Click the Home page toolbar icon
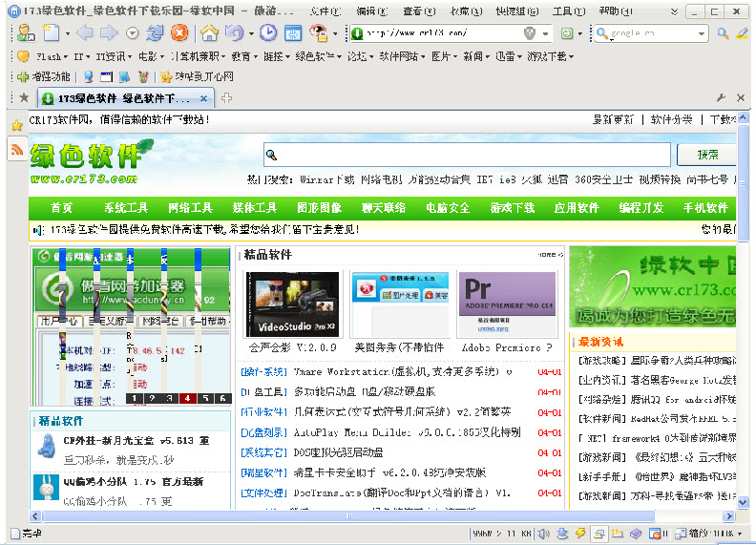The image size is (756, 545). [209, 33]
